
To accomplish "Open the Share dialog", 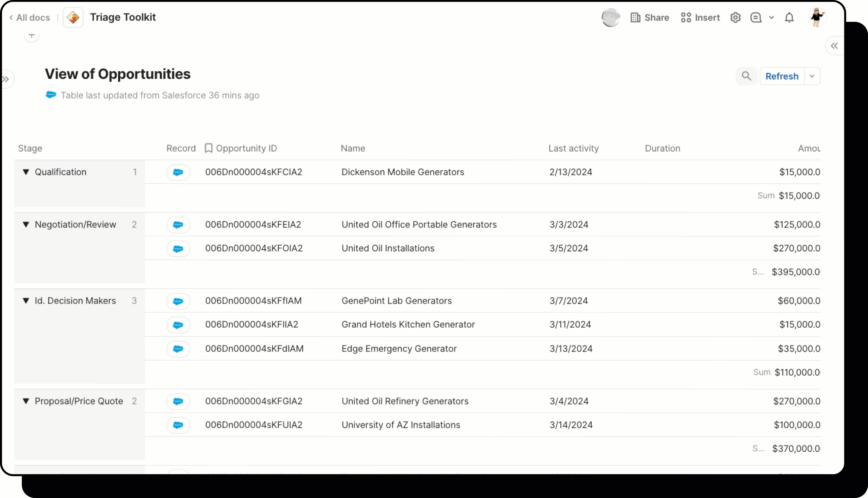I will pyautogui.click(x=650, y=18).
